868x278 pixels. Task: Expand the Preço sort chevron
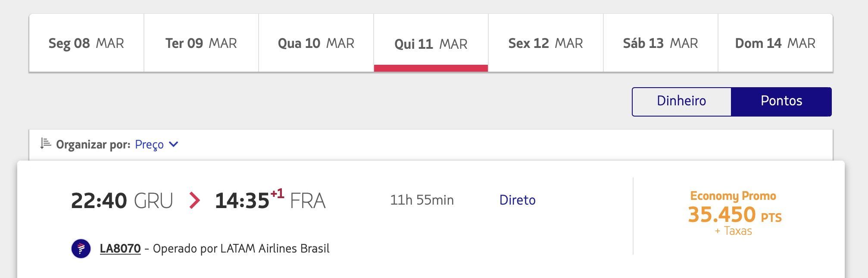(174, 144)
